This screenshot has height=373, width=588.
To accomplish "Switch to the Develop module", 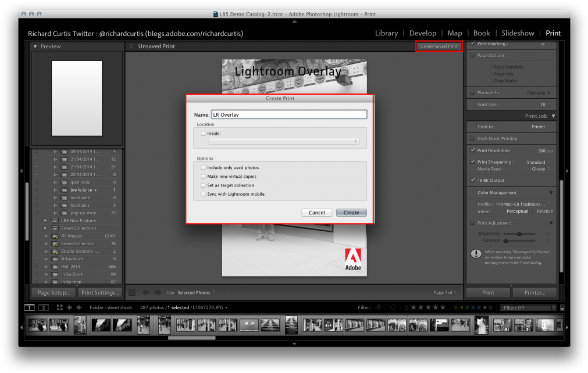I will tap(423, 33).
